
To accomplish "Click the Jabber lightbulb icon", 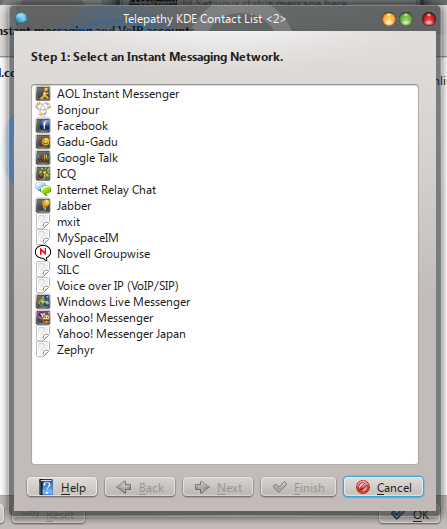I will pyautogui.click(x=43, y=205).
